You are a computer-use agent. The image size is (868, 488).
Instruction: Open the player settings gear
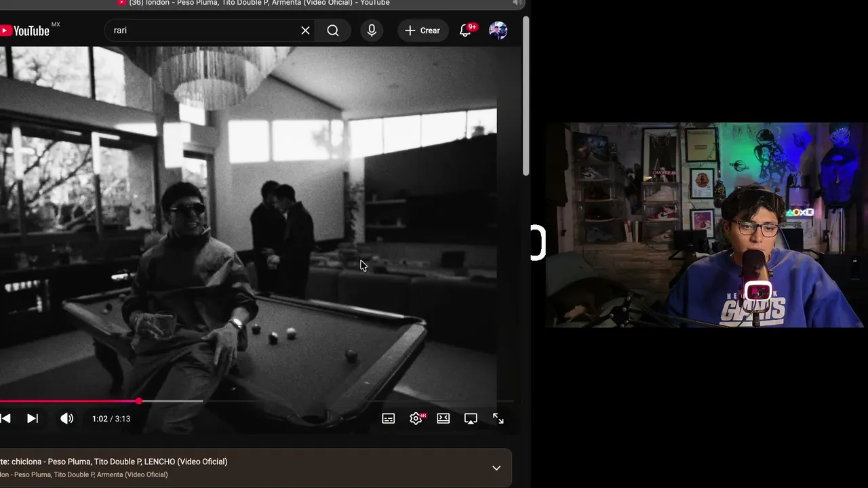coord(416,419)
